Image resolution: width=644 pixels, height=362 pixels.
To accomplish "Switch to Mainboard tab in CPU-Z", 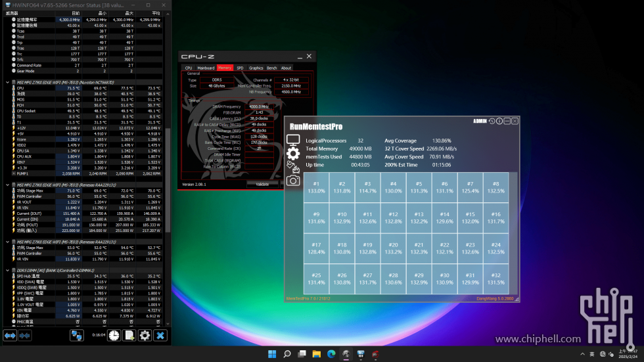I will pyautogui.click(x=206, y=68).
